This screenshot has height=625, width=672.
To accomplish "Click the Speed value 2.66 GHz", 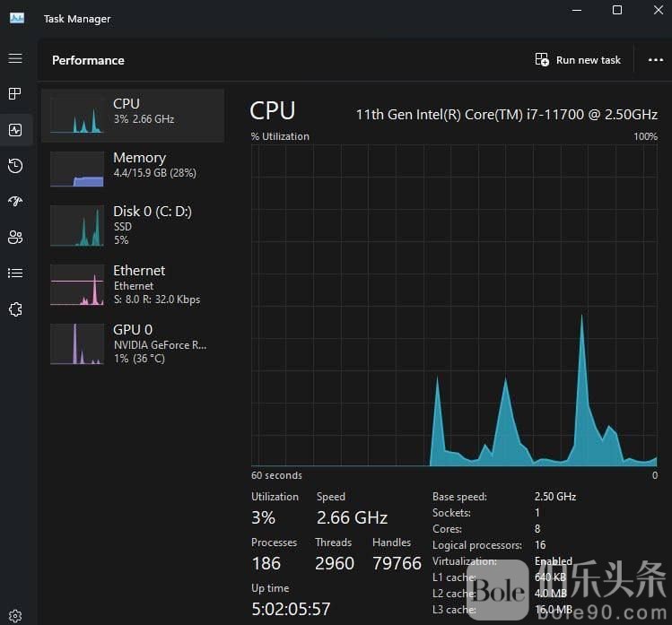I will click(x=352, y=517).
